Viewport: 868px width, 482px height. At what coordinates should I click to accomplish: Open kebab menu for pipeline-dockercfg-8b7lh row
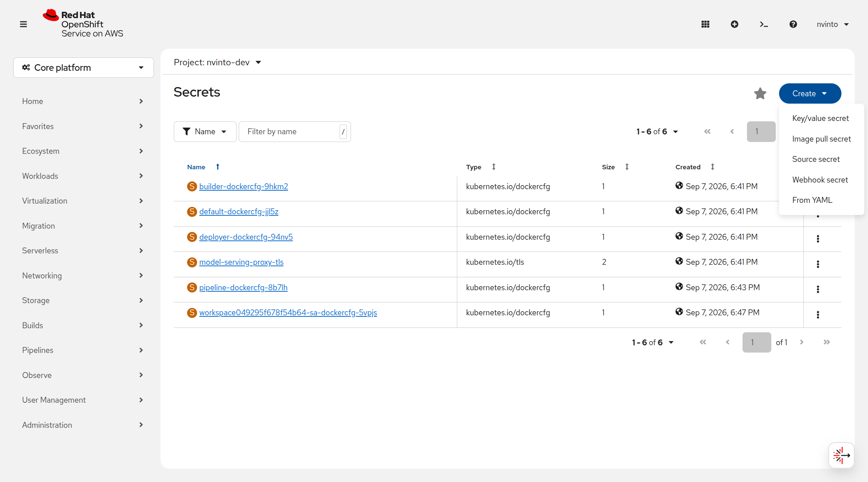818,289
